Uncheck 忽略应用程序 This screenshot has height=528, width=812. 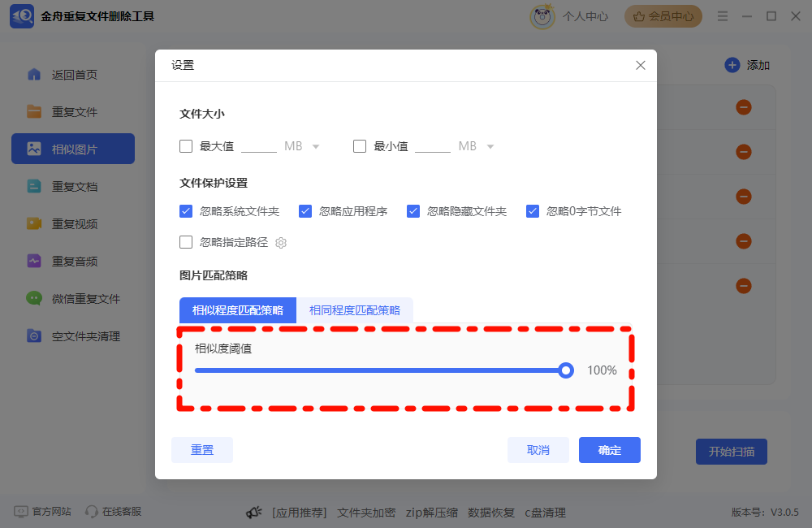(305, 211)
